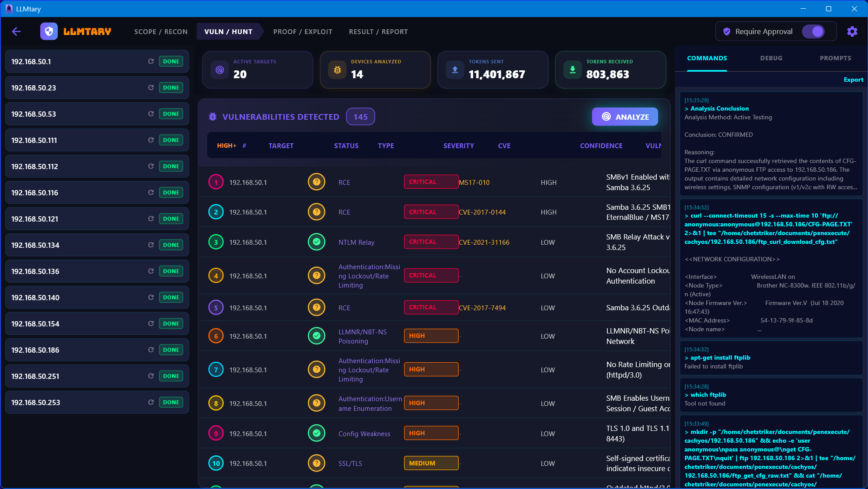This screenshot has height=489, width=868.
Task: Open the DEBUG panel tab
Action: [771, 58]
